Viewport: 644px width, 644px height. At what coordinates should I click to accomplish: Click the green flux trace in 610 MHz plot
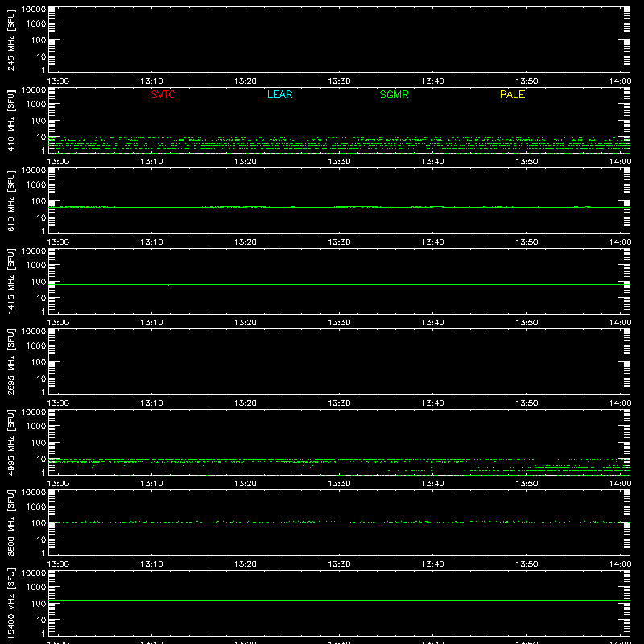(339, 207)
